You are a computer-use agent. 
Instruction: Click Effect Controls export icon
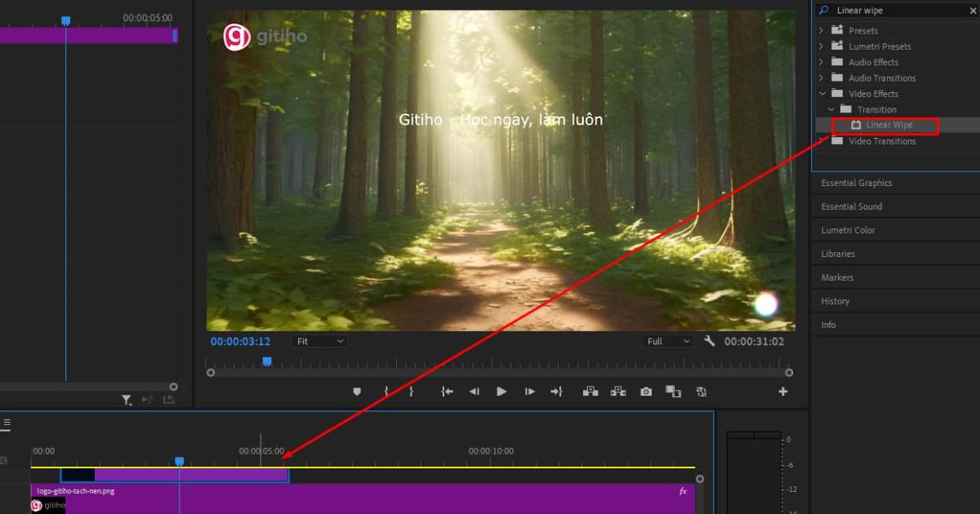pos(168,400)
